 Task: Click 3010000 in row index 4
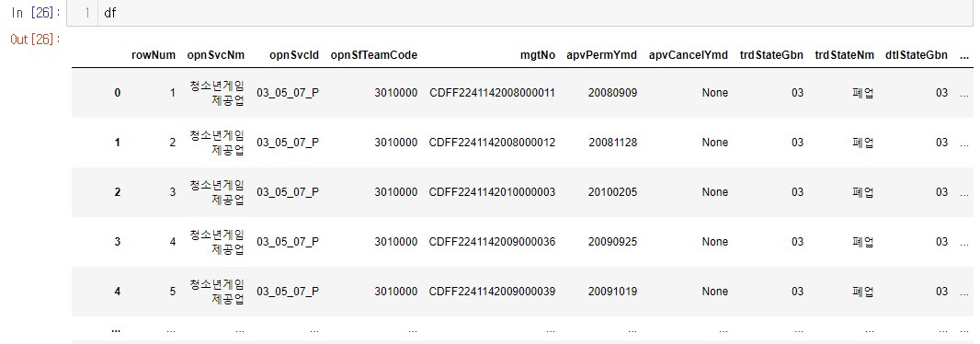395,292
